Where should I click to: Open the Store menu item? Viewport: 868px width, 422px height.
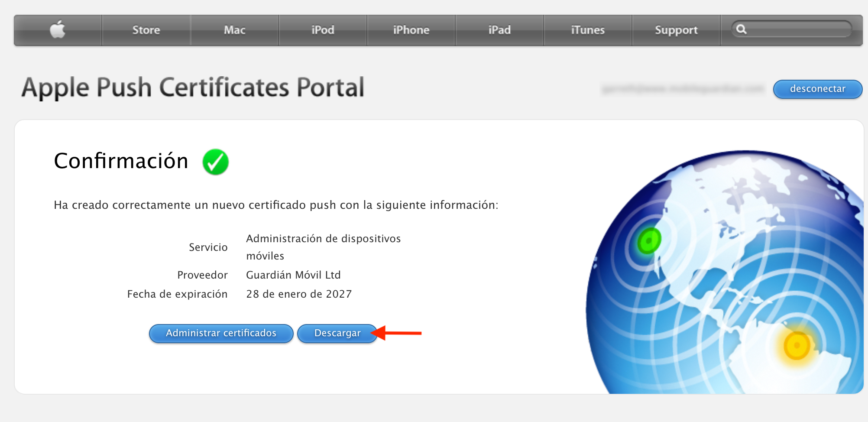[146, 30]
